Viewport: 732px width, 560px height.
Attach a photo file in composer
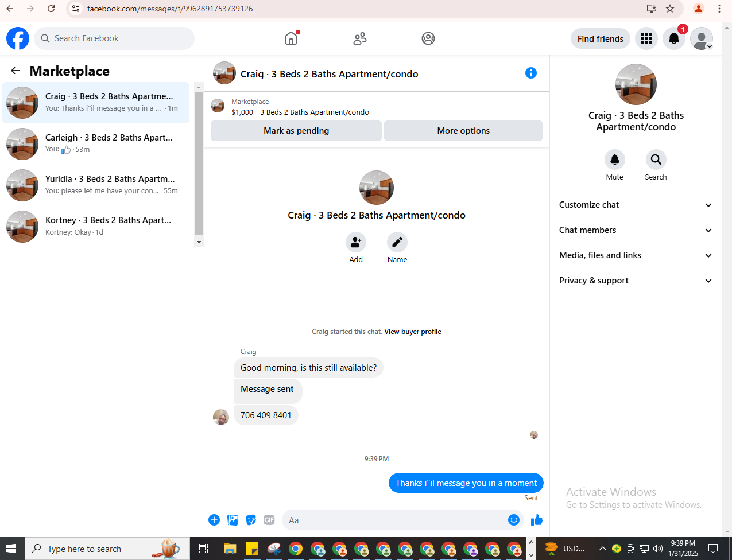click(x=233, y=520)
